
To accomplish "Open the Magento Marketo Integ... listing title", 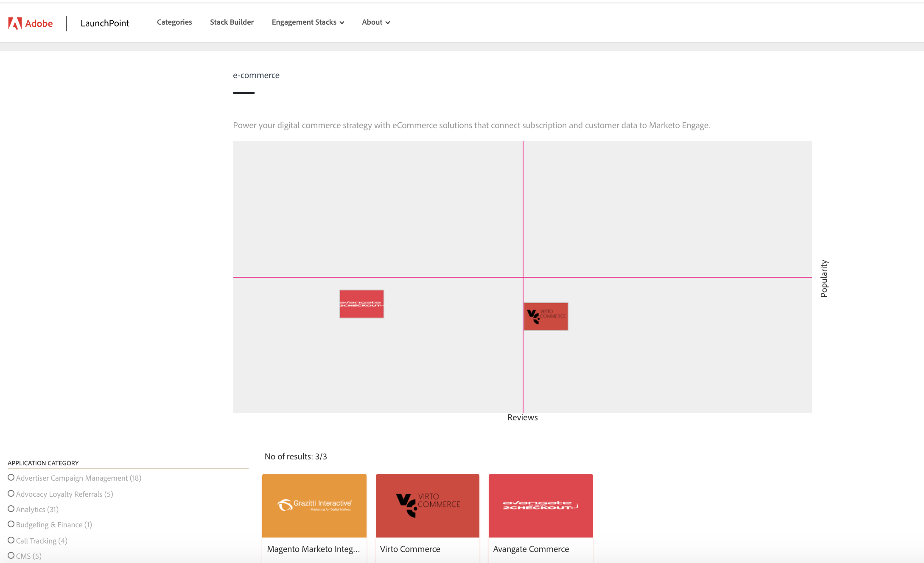I will (314, 549).
